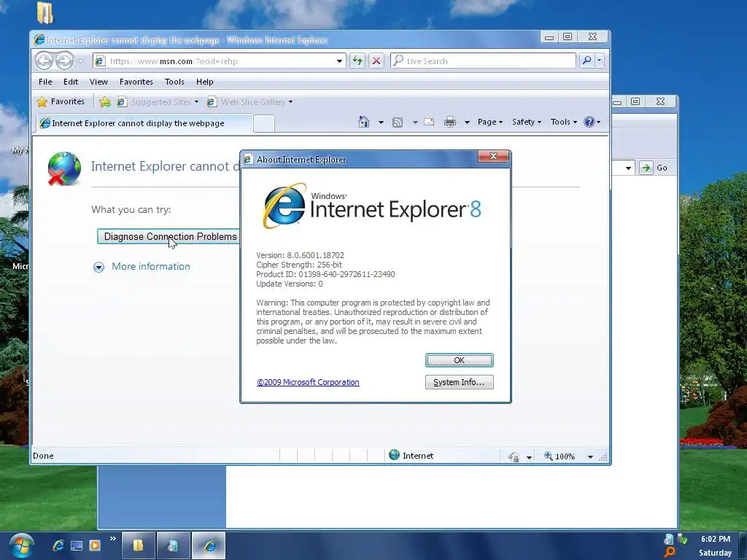
Task: Click OK in About Internet Explorer dialog
Action: 460,360
